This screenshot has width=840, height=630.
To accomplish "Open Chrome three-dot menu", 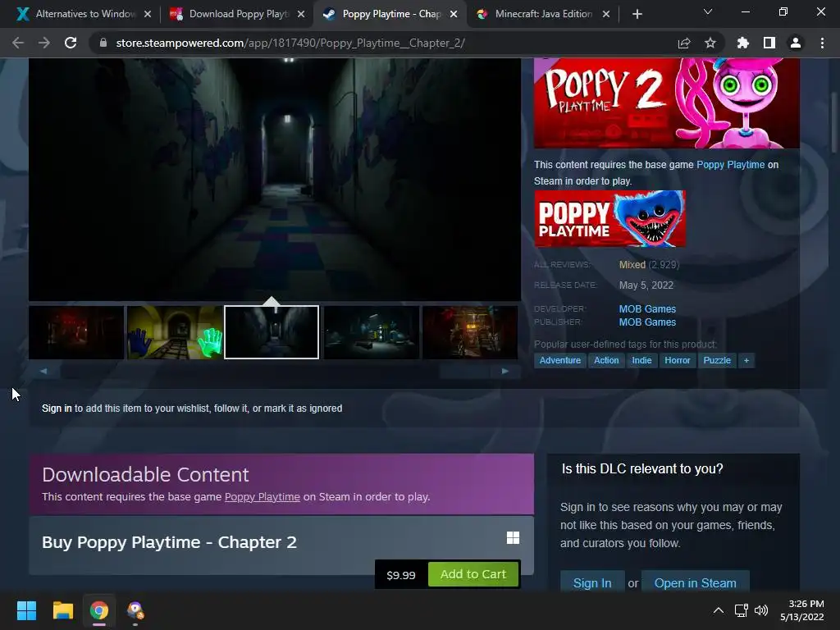I will (x=822, y=43).
